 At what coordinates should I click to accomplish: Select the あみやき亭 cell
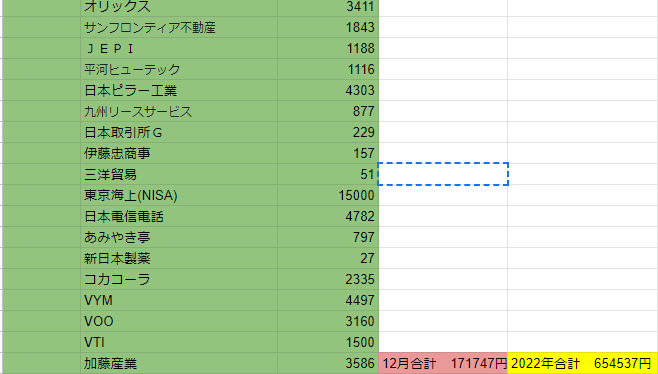click(x=179, y=237)
